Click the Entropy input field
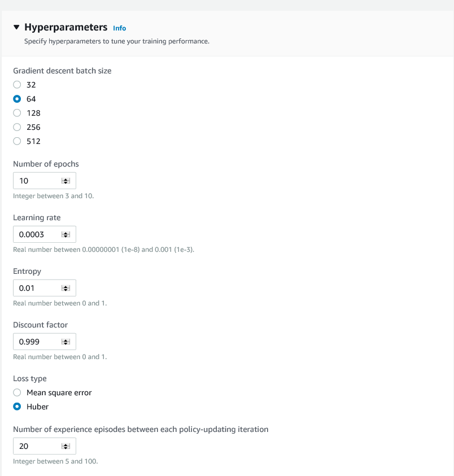This screenshot has height=476, width=454. (x=37, y=287)
